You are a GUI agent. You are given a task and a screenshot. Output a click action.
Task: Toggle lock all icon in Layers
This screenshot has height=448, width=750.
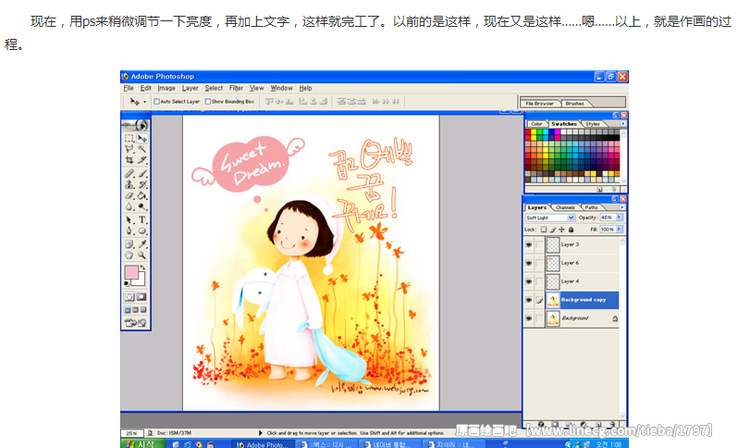click(x=571, y=229)
